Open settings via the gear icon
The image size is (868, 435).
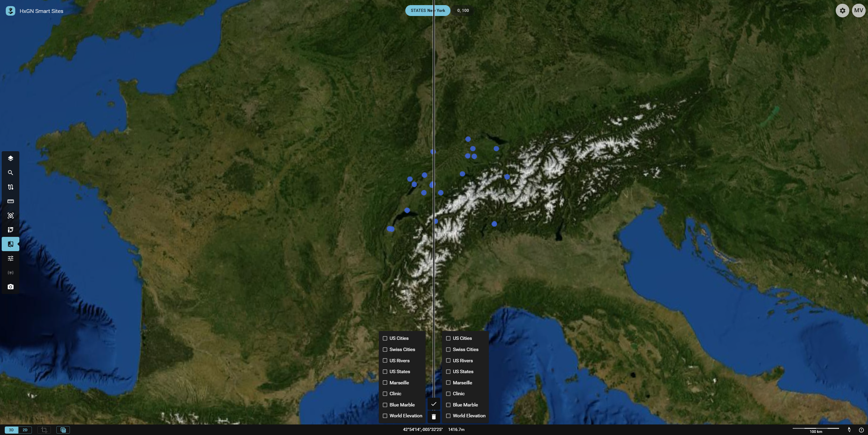pyautogui.click(x=842, y=11)
